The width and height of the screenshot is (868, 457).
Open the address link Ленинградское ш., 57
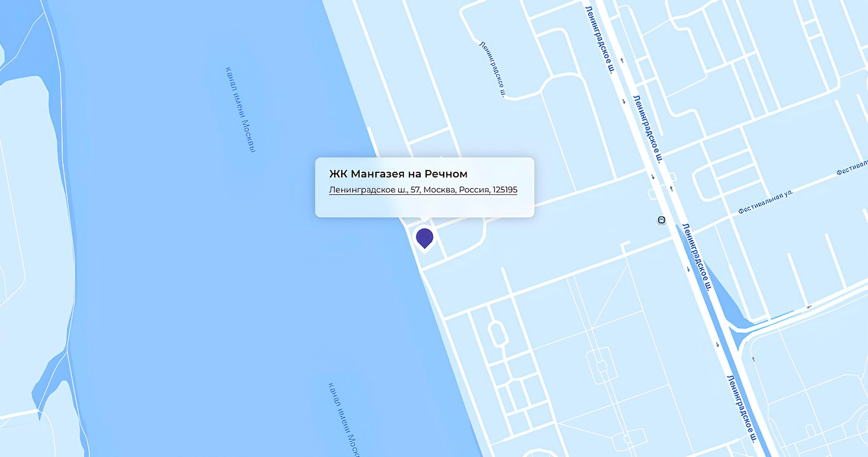[x=423, y=190]
